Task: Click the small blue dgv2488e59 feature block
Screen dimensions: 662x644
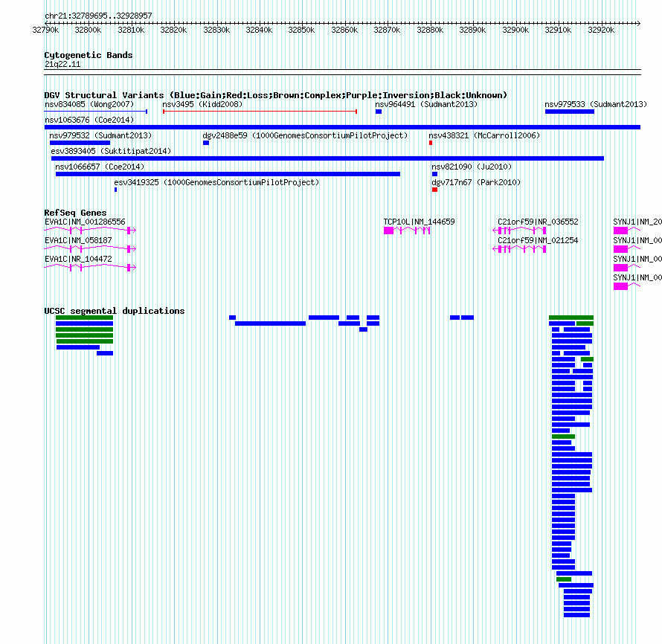Action: click(x=206, y=143)
